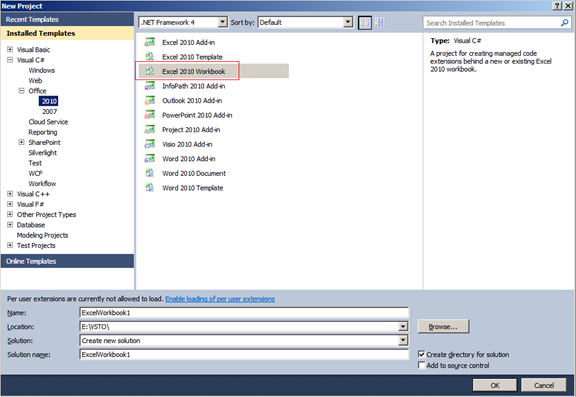The height and width of the screenshot is (397, 576).
Task: Select the Reporting tree item
Action: pyautogui.click(x=43, y=132)
